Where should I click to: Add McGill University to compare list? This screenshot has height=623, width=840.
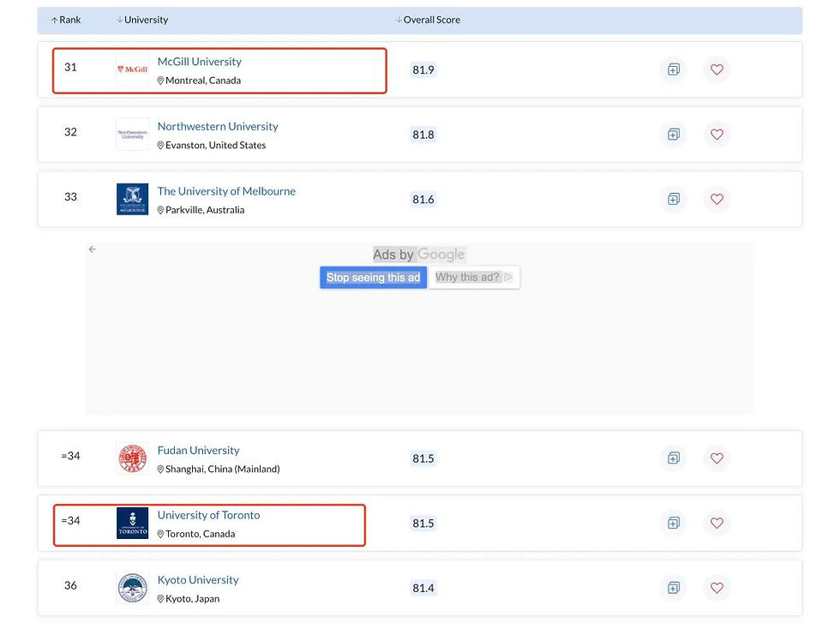click(x=674, y=69)
